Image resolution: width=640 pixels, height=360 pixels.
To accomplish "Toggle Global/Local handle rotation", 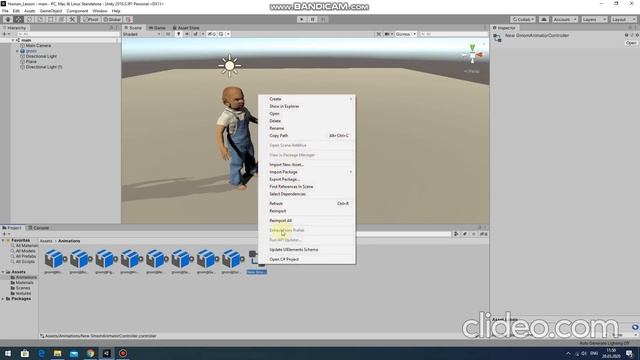I will 112,19.
